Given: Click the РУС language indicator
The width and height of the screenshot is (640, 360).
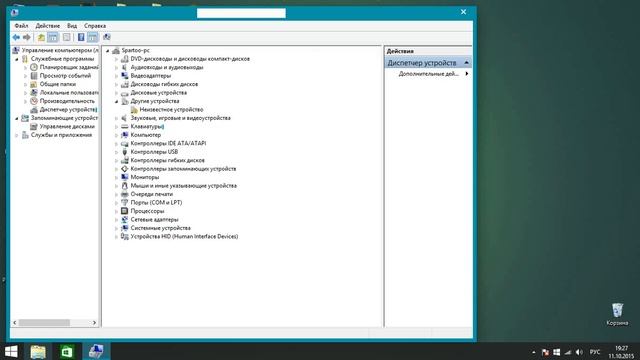Looking at the screenshot, I should 595,352.
